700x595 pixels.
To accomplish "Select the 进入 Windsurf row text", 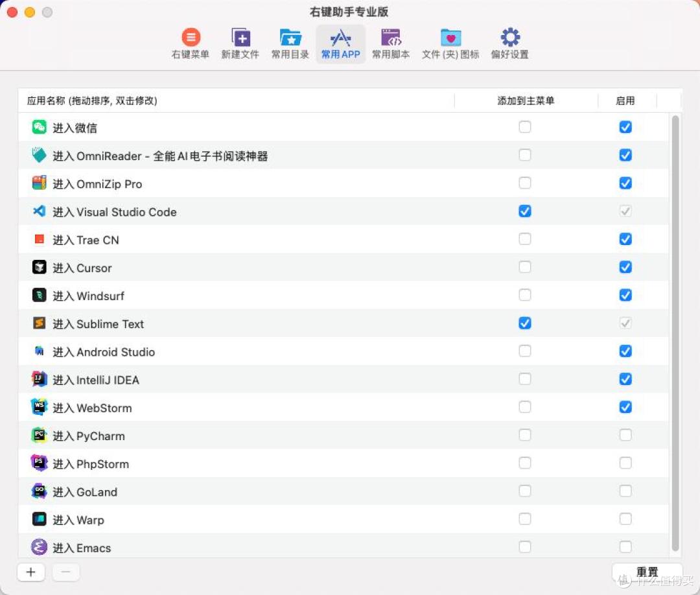I will pos(88,296).
